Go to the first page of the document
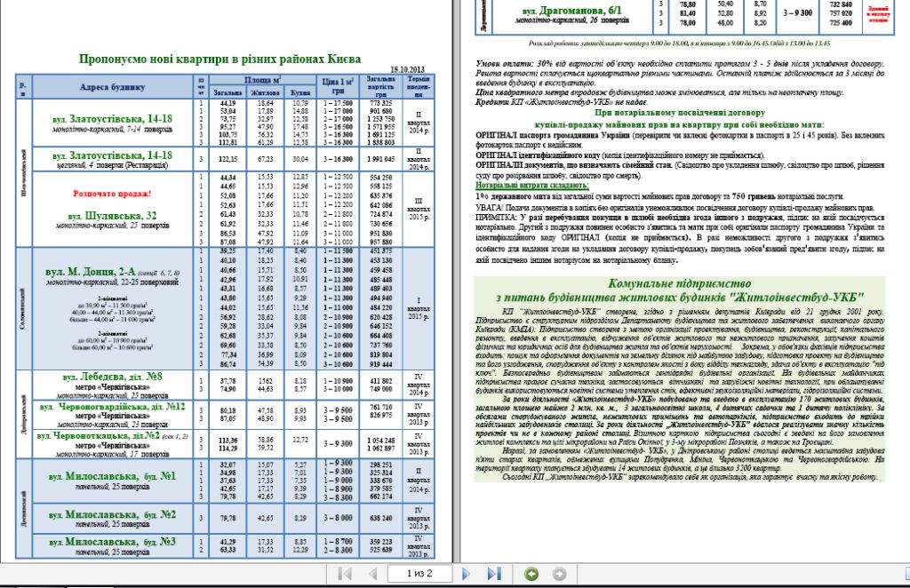 click(344, 574)
